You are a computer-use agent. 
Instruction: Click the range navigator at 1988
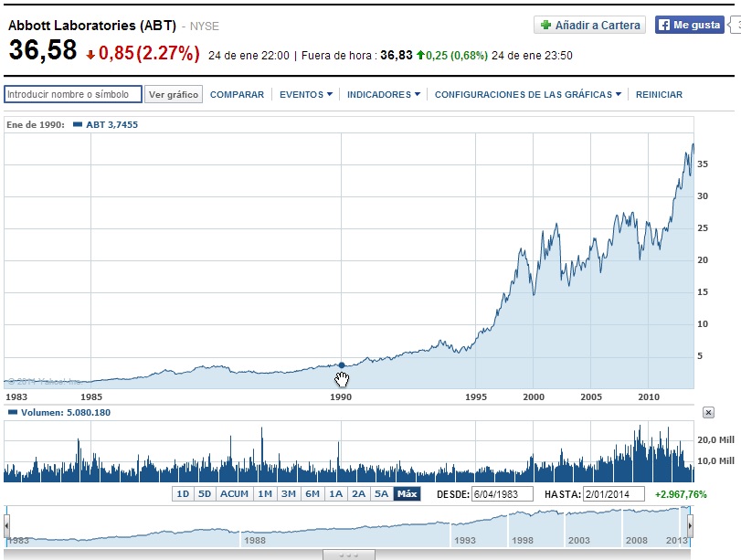(x=255, y=540)
